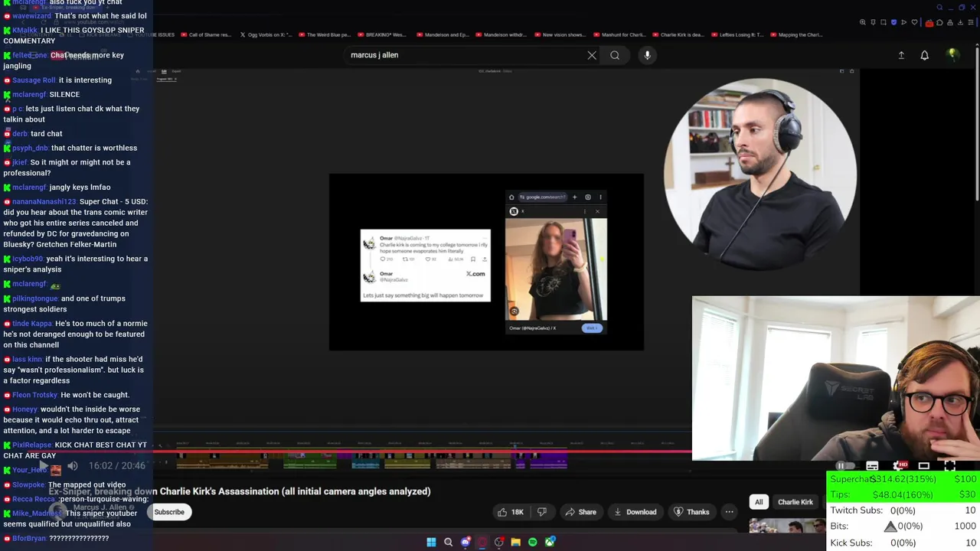This screenshot has height=551, width=980.
Task: Open 'Manhunt for Charli...' tab
Action: pos(619,34)
